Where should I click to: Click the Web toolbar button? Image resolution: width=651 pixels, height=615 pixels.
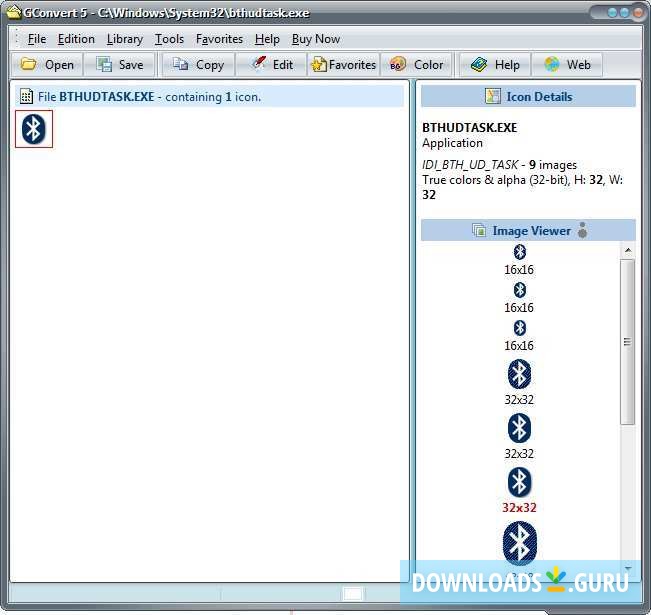click(567, 65)
